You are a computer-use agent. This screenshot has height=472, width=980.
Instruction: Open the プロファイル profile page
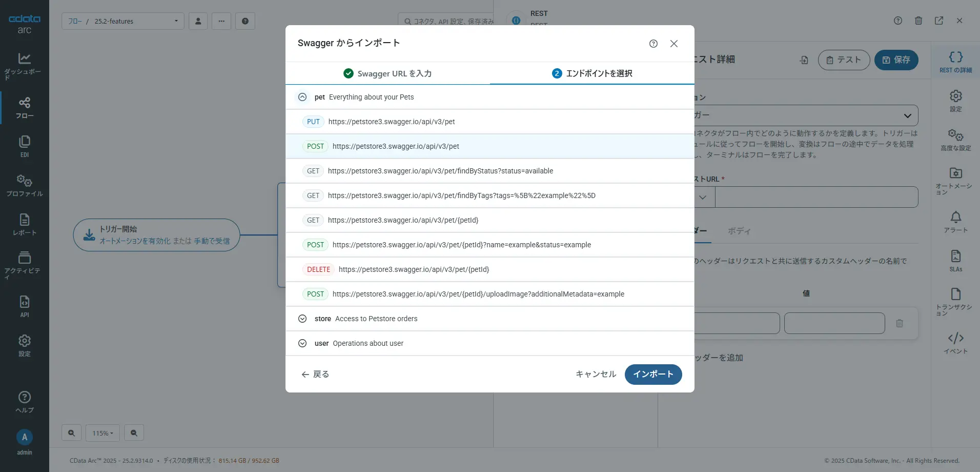[x=24, y=186]
